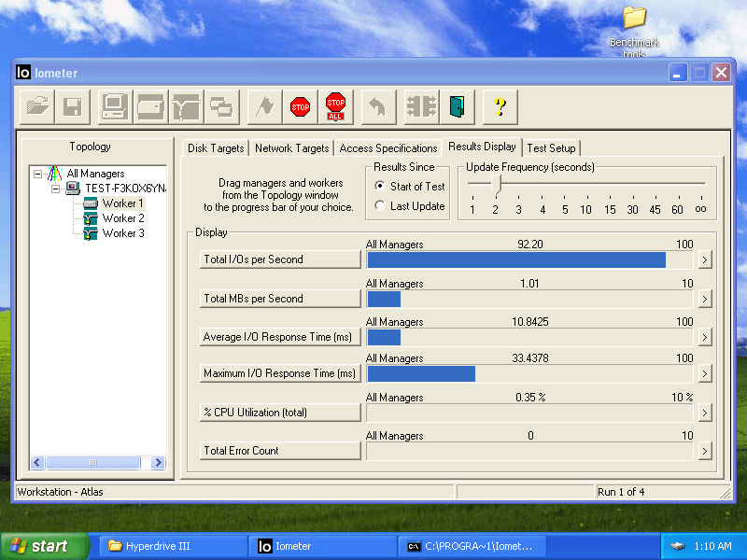Save test configuration file icon
This screenshot has height=560, width=747.
point(73,106)
